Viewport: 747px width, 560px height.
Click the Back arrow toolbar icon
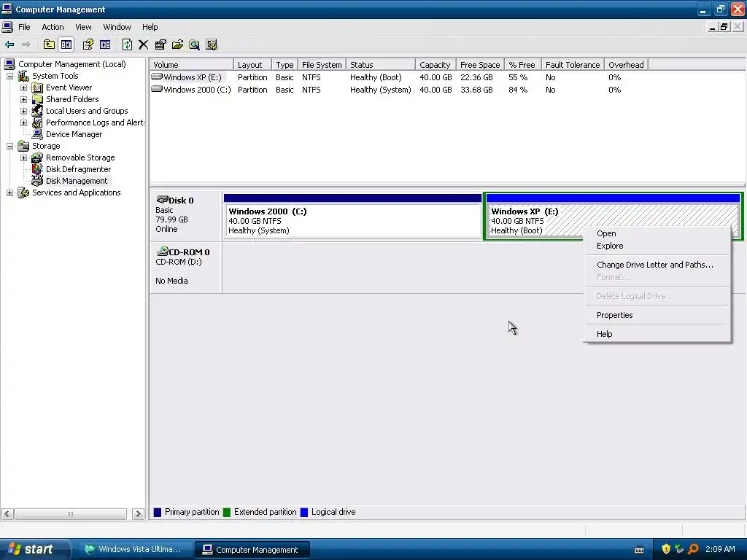[9, 44]
